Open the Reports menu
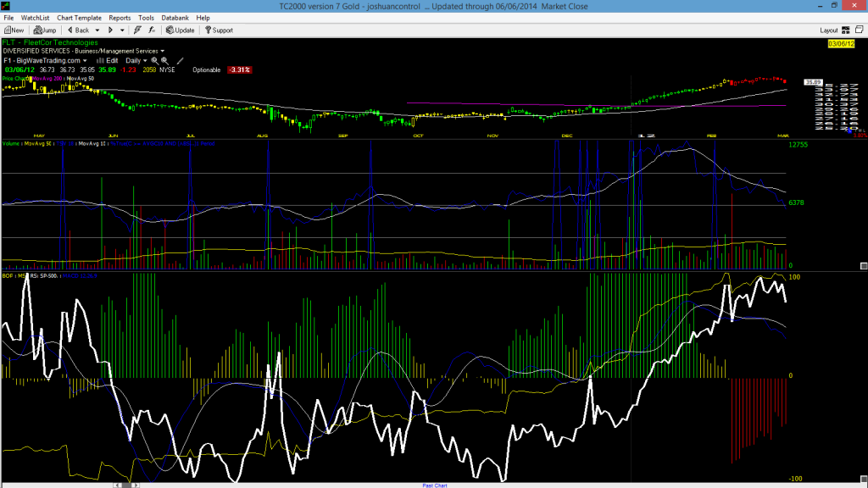Image resolution: width=868 pixels, height=488 pixels. 120,18
